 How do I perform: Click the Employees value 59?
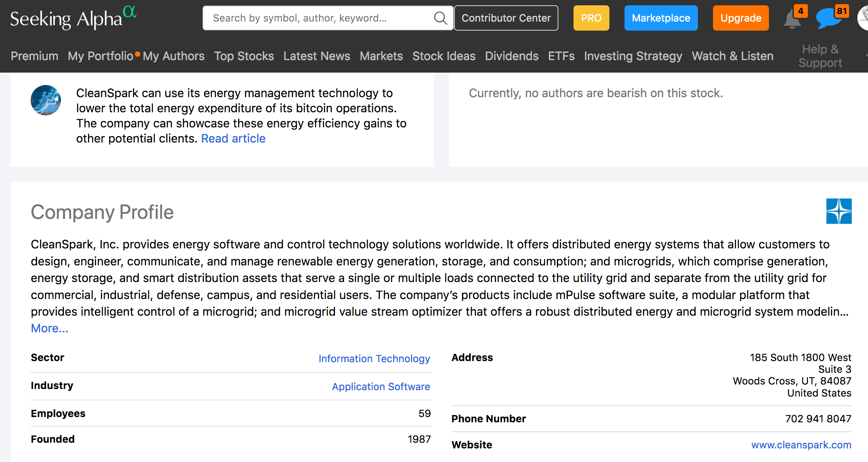(425, 413)
